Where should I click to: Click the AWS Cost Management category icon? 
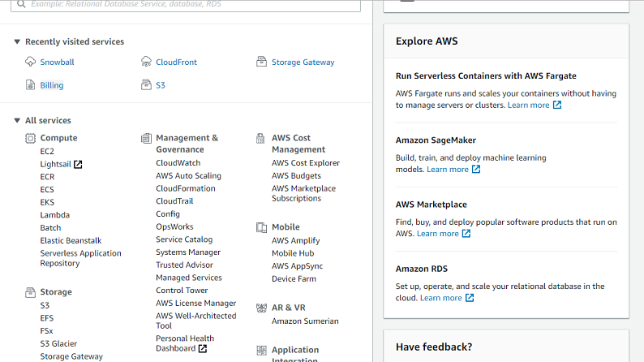click(260, 139)
